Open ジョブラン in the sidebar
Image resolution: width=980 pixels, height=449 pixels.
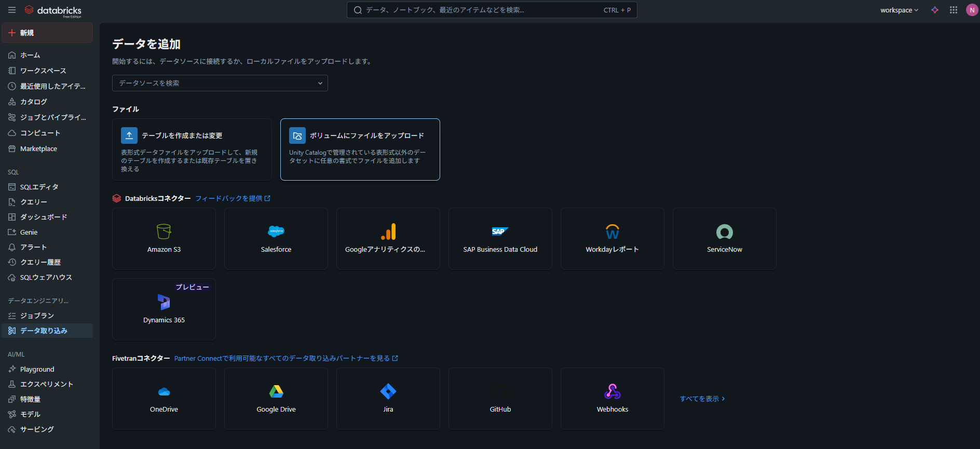click(x=47, y=316)
